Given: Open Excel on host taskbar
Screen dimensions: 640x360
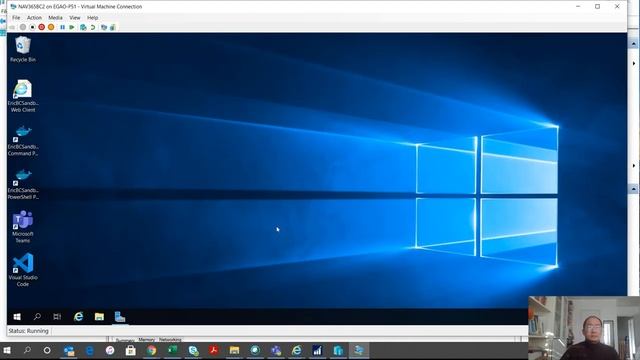Looking at the screenshot, I should [x=172, y=350].
